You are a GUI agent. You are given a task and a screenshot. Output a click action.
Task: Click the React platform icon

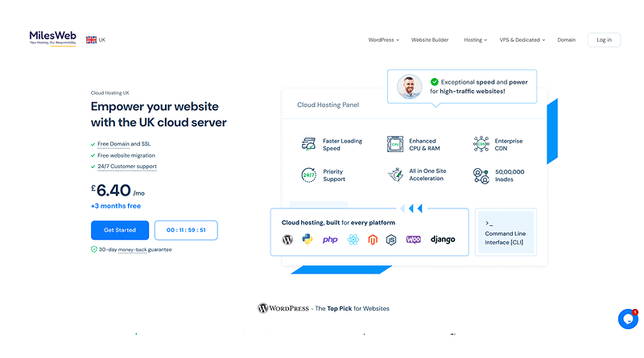353,240
